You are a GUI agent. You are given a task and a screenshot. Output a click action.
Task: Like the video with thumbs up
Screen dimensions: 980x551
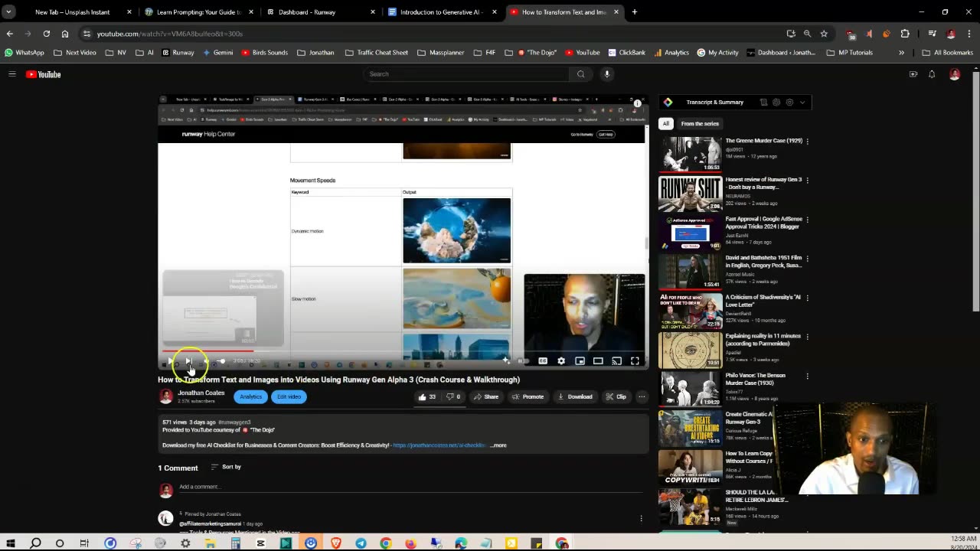pos(427,396)
